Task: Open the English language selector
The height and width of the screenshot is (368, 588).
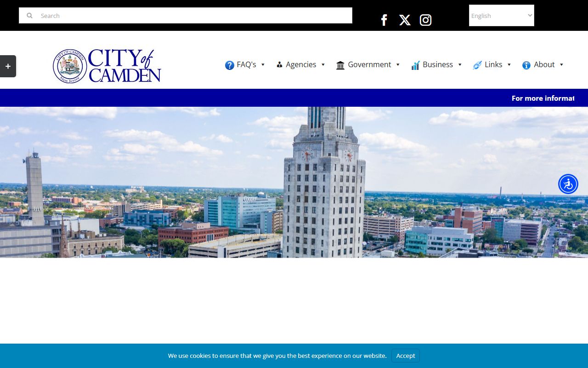Action: 502,16
